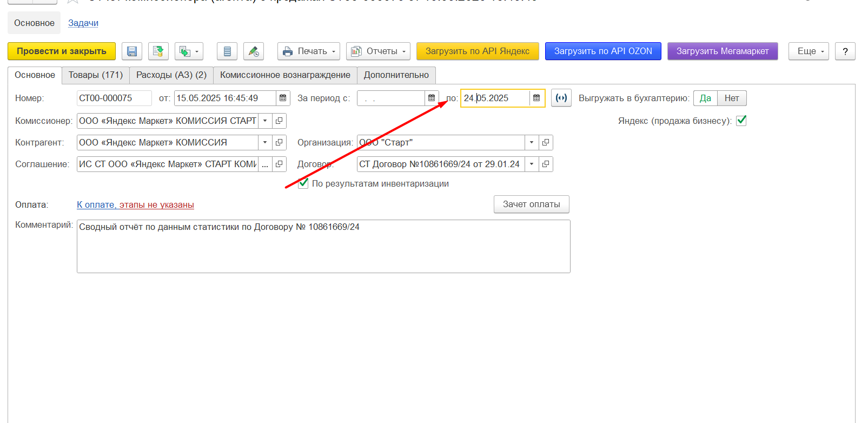Click the document structure list icon

click(227, 51)
